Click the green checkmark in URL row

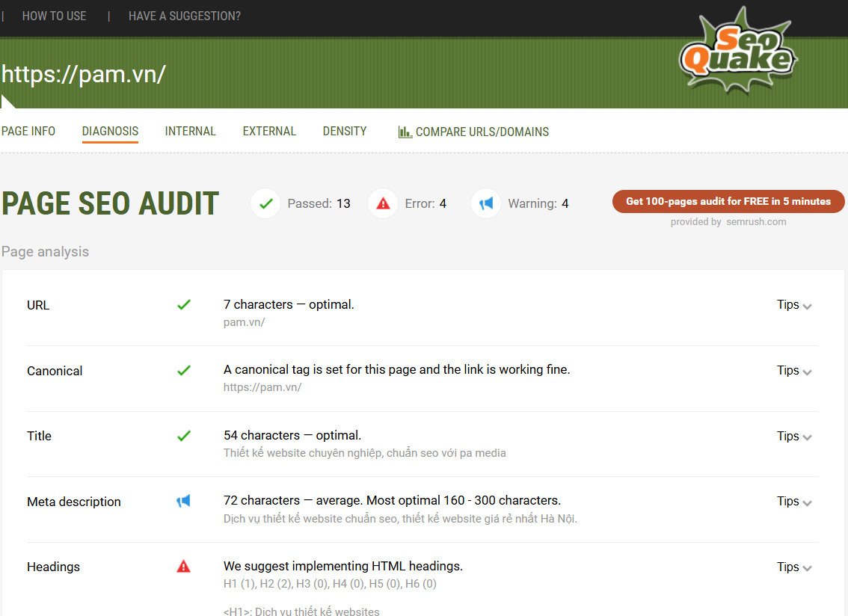click(183, 305)
